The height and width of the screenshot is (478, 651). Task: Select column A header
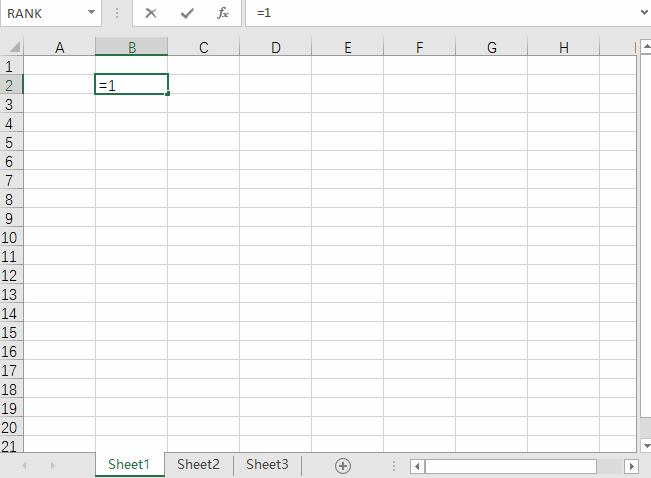[x=59, y=47]
